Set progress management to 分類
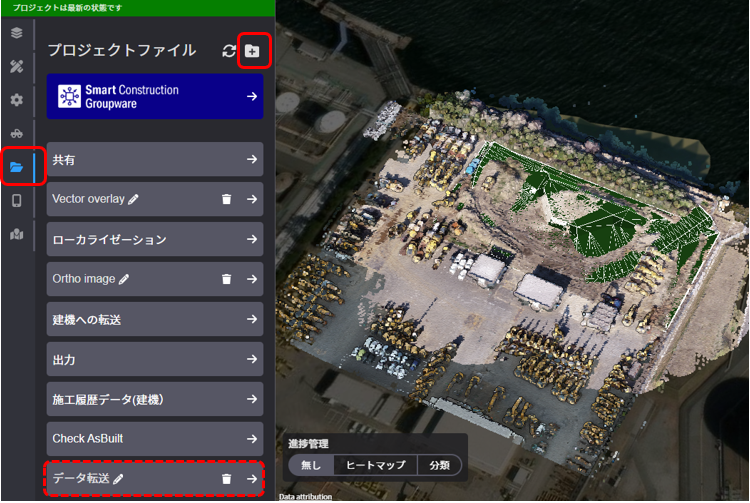The width and height of the screenshot is (750, 503). 439,465
